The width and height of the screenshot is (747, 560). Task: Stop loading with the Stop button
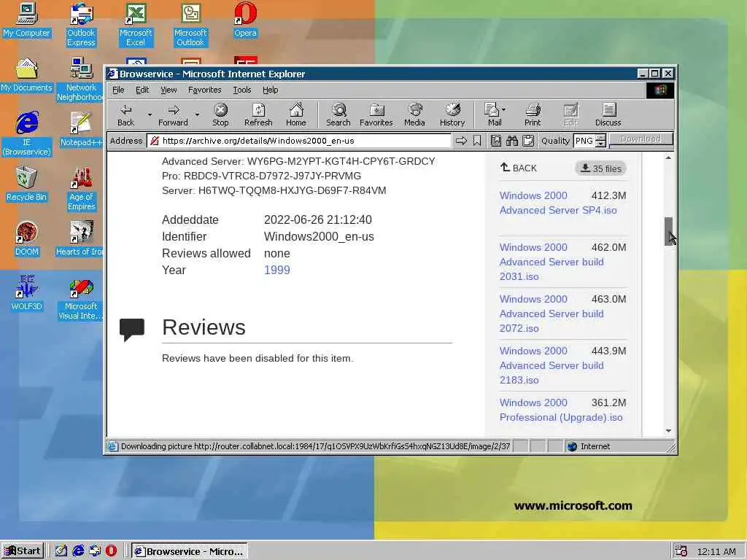point(220,114)
